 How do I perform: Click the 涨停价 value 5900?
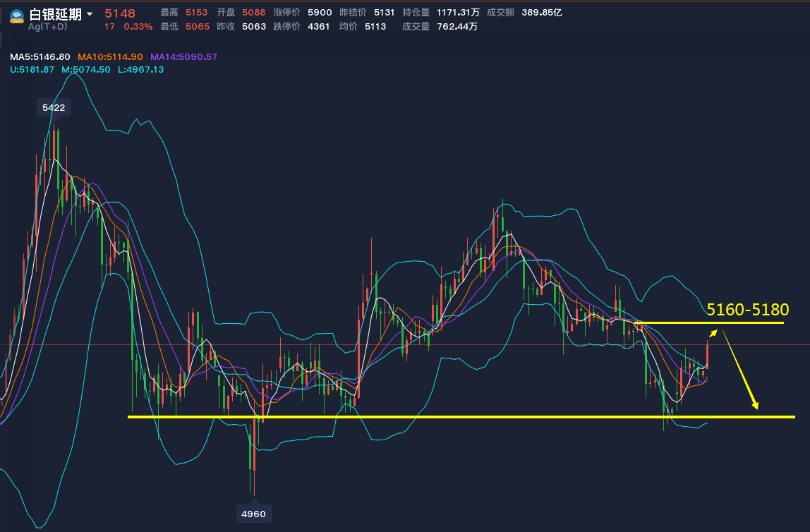[x=320, y=13]
